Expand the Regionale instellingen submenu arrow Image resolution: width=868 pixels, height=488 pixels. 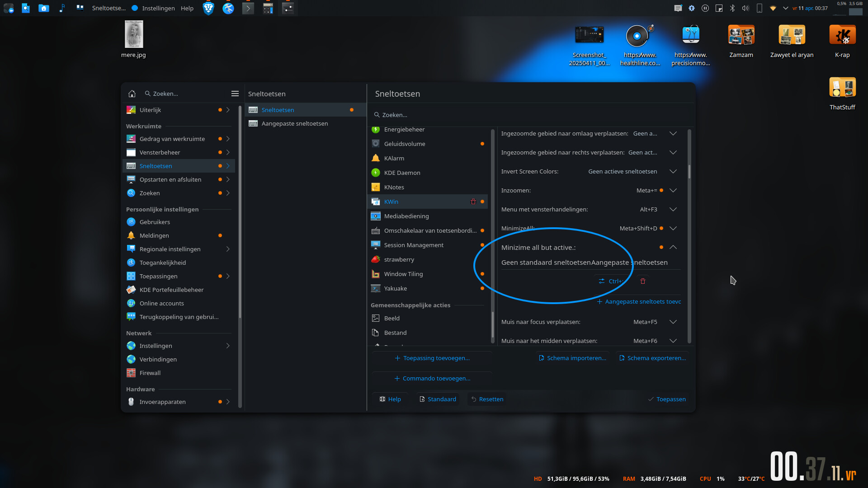point(228,249)
